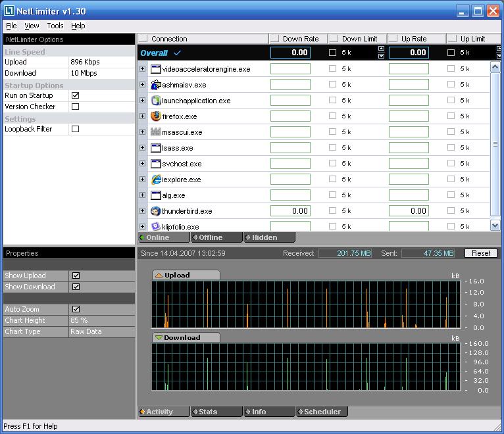Click the ashmaisv.exe application icon
504x434 pixels.
[x=156, y=85]
